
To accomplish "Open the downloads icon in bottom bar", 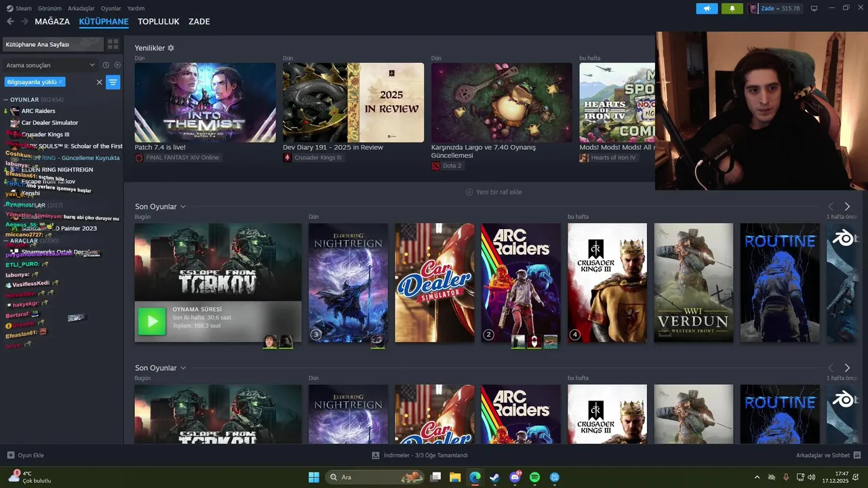I will click(376, 455).
